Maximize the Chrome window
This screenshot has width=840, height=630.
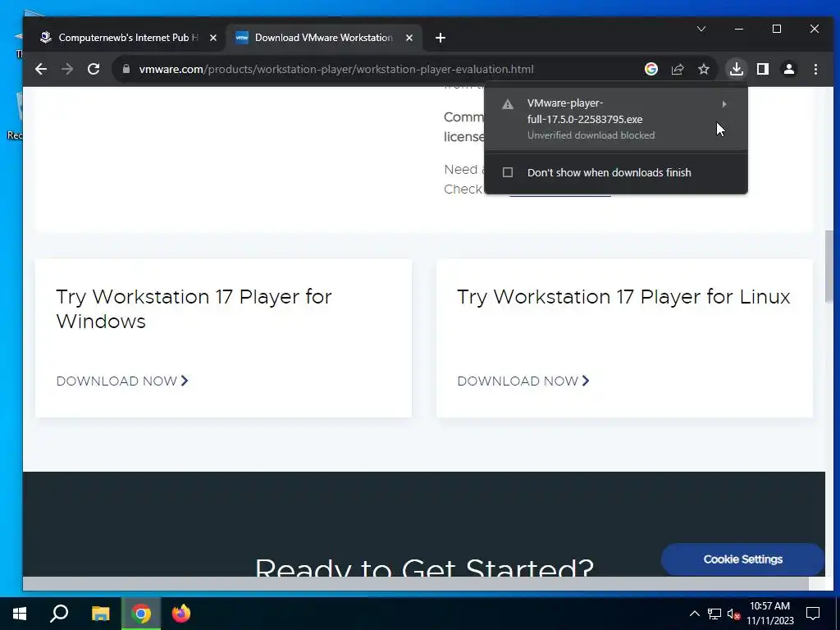pyautogui.click(x=776, y=29)
